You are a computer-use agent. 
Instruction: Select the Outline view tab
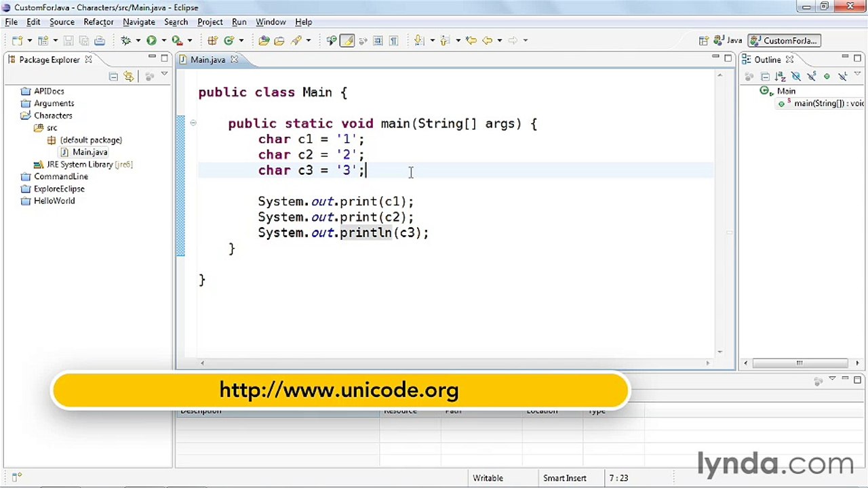768,60
